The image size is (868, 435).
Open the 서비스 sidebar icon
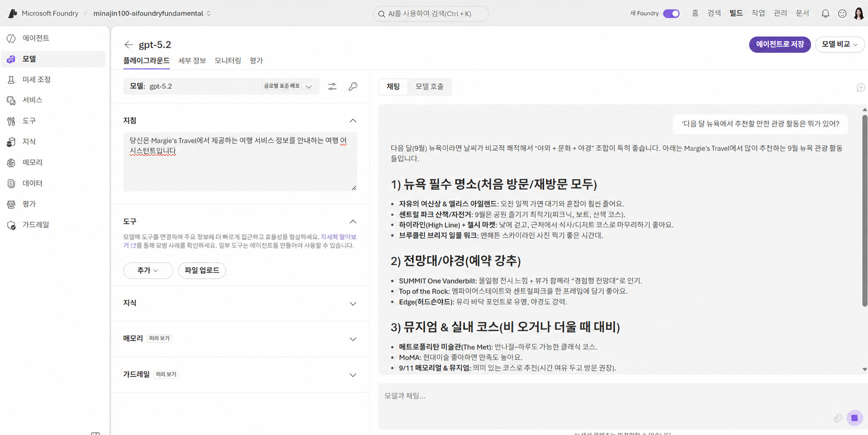(x=11, y=100)
